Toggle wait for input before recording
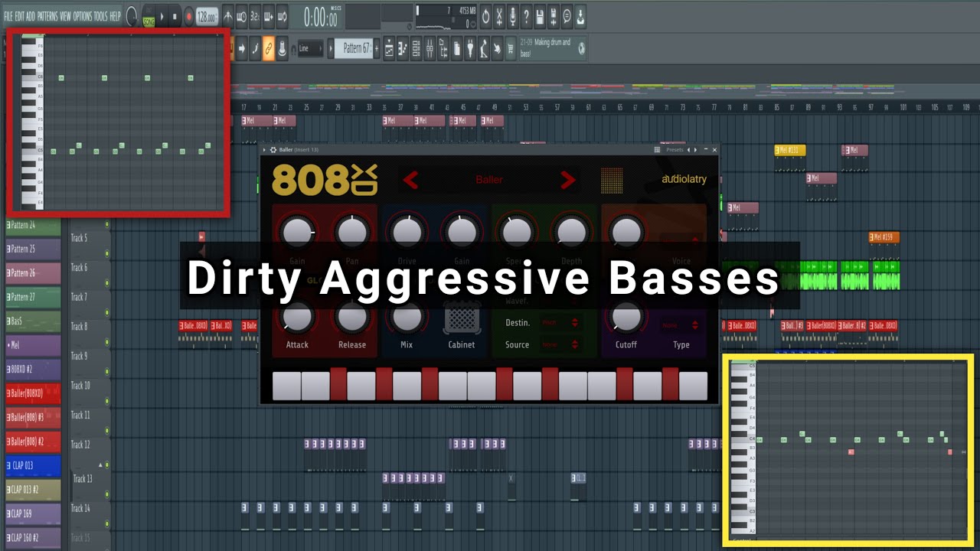The width and height of the screenshot is (980, 551). click(241, 16)
